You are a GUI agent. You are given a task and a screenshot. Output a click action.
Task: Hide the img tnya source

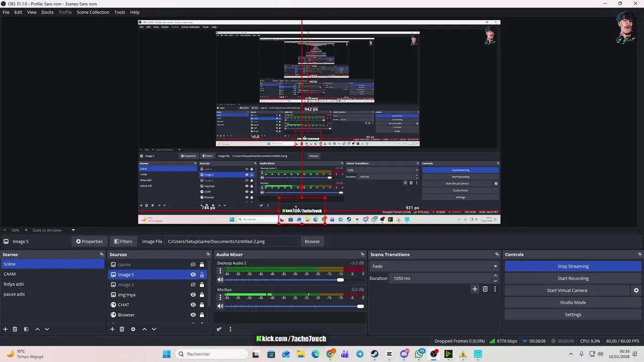coord(193,295)
